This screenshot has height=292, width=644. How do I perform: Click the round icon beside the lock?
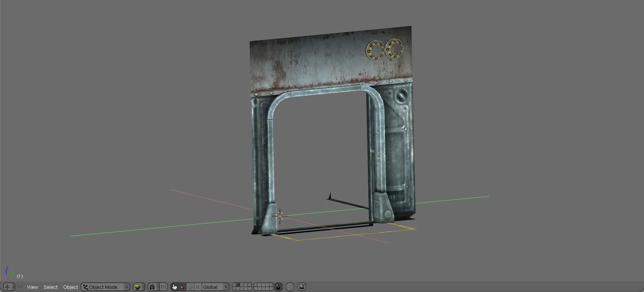coord(290,287)
